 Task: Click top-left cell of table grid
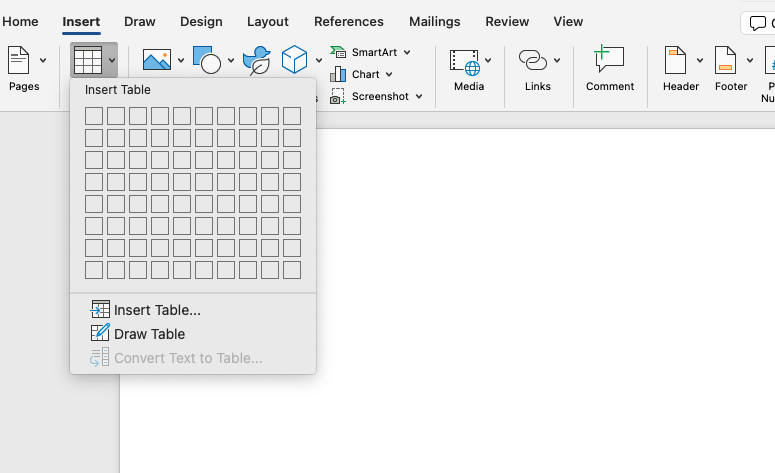[x=94, y=116]
